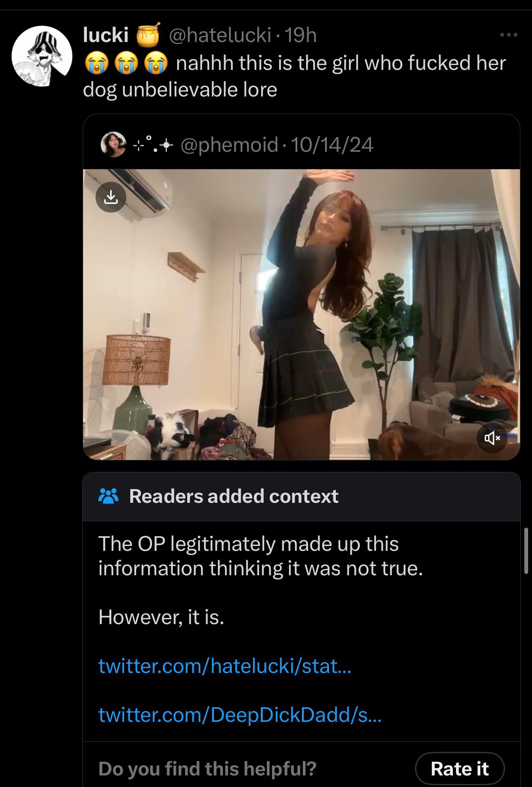Play the quoted post video
The width and height of the screenshot is (532, 787).
[x=302, y=314]
